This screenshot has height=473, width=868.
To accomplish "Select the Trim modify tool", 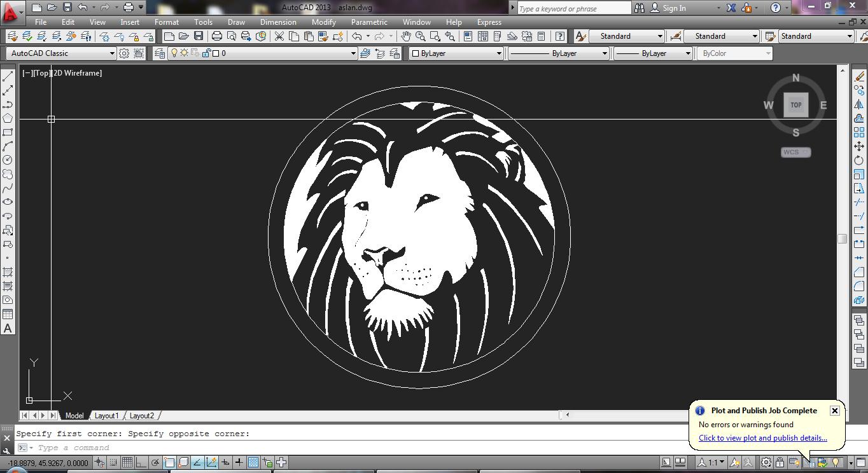I will [859, 202].
